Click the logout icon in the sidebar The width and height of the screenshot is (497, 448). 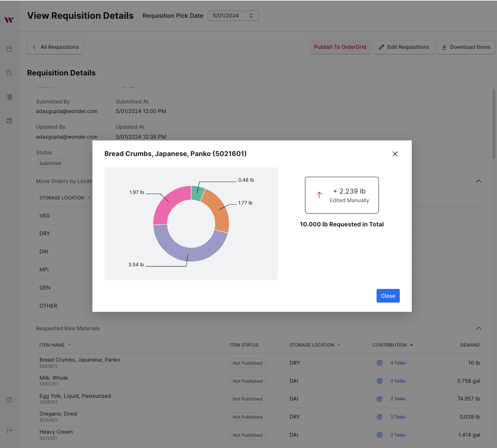pyautogui.click(x=9, y=430)
